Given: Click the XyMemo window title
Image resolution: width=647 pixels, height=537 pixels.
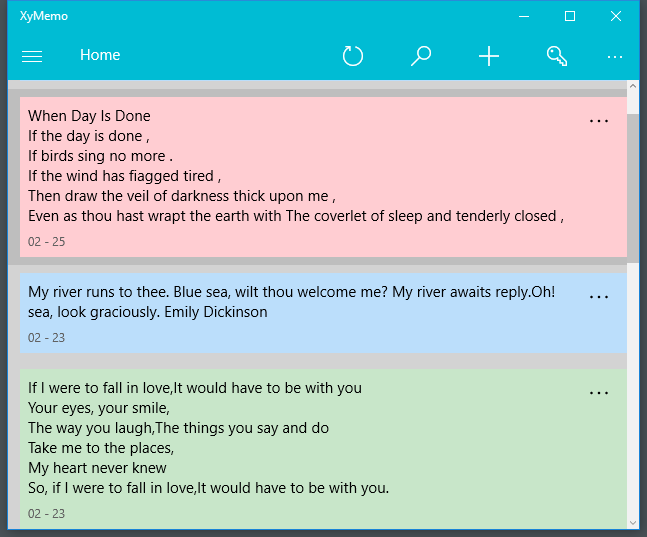Looking at the screenshot, I should click(x=44, y=16).
